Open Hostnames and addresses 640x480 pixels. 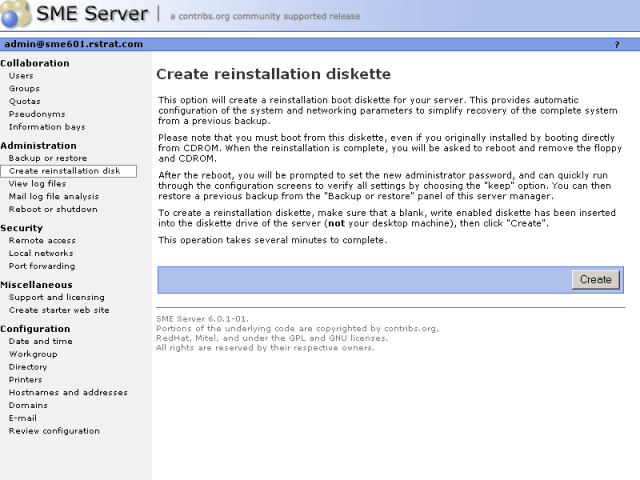click(68, 392)
